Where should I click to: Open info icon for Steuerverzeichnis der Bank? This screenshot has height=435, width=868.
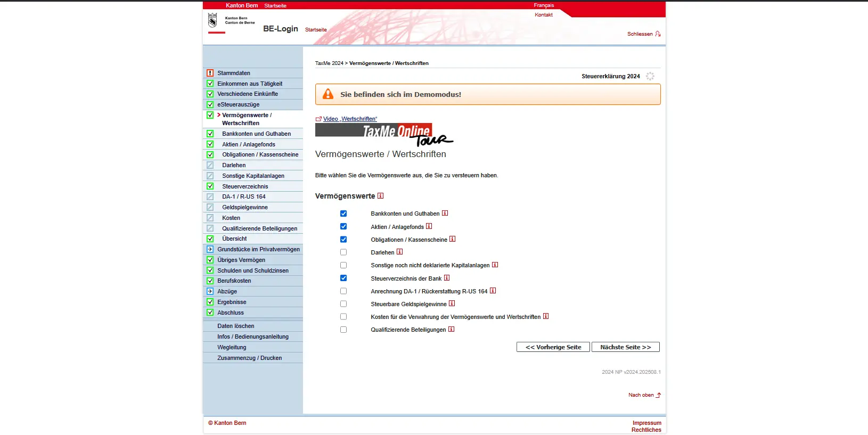(447, 278)
